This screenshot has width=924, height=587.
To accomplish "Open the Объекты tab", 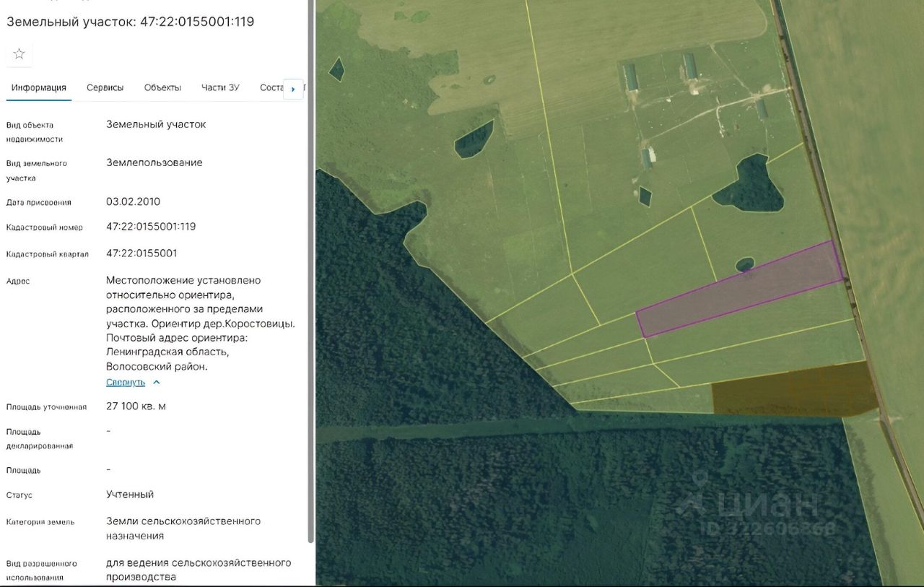I will tap(162, 88).
